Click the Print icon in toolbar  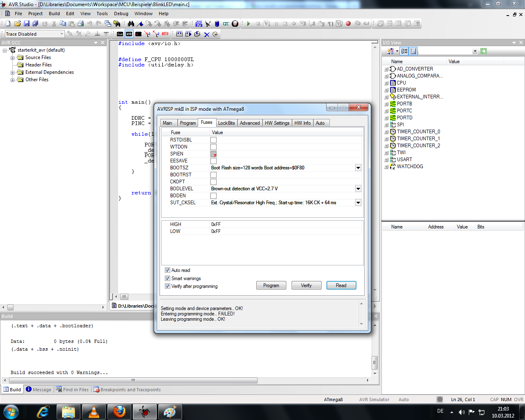(x=81, y=24)
